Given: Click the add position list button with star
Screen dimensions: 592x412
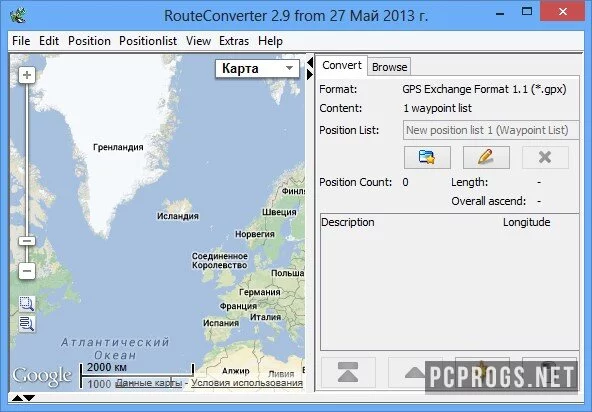Looking at the screenshot, I should click(x=427, y=157).
